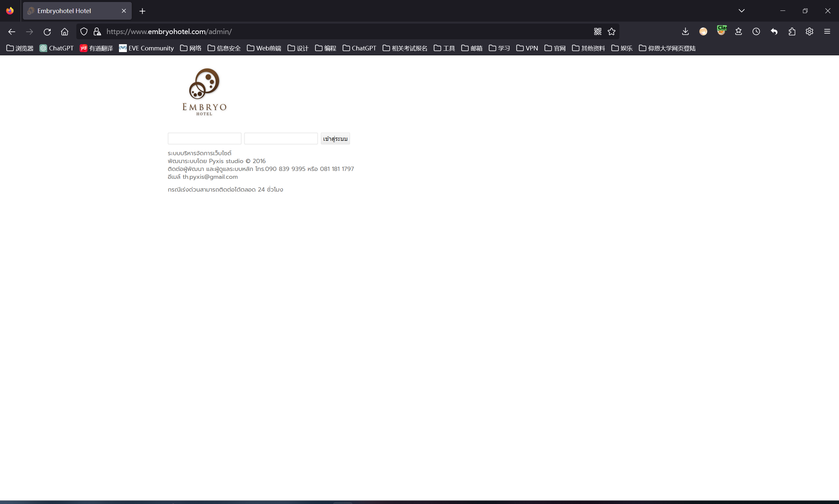Open the 相关考试报名 bookmarks folder
The height and width of the screenshot is (504, 839).
coord(405,48)
